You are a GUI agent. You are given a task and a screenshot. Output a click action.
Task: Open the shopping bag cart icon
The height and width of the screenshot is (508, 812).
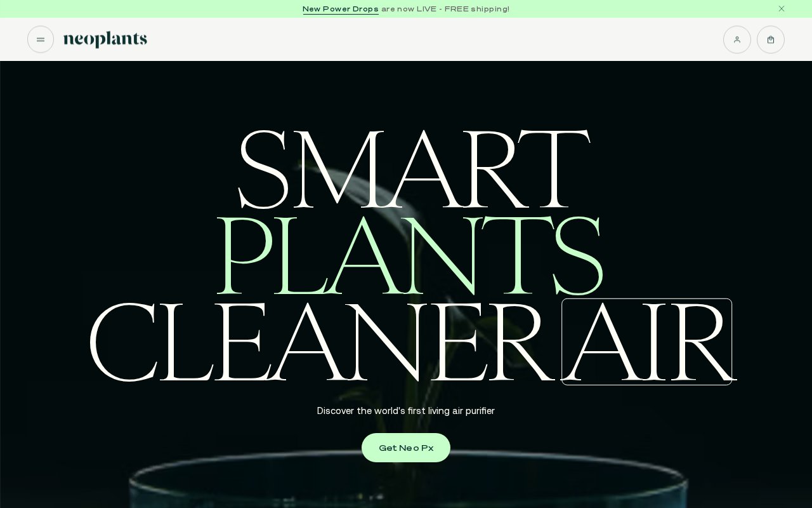[x=771, y=39]
